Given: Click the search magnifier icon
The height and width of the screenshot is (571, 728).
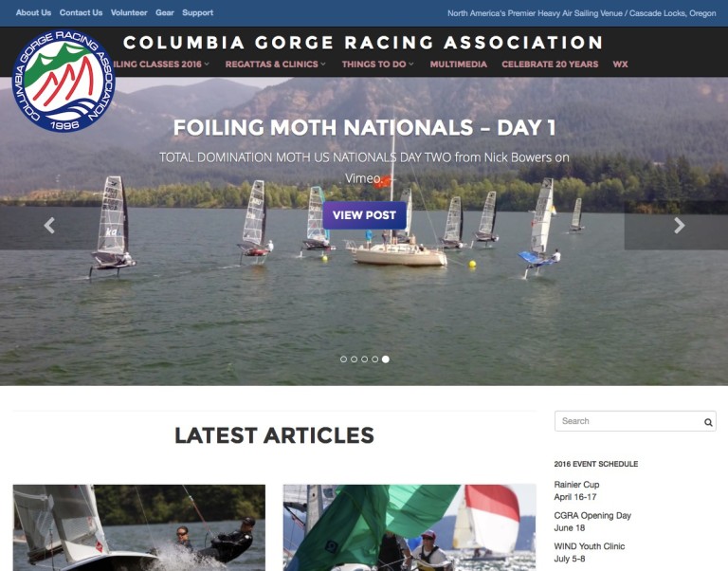Looking at the screenshot, I should 708,422.
